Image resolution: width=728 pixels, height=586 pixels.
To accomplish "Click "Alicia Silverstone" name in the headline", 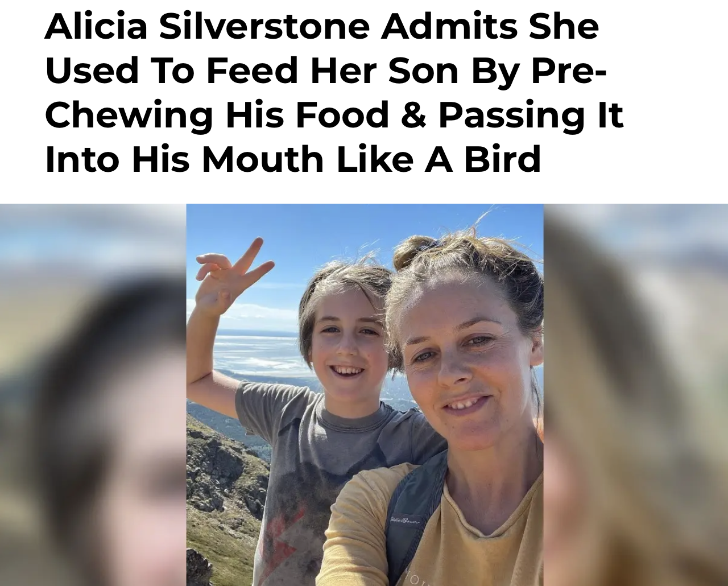I will coord(208,26).
